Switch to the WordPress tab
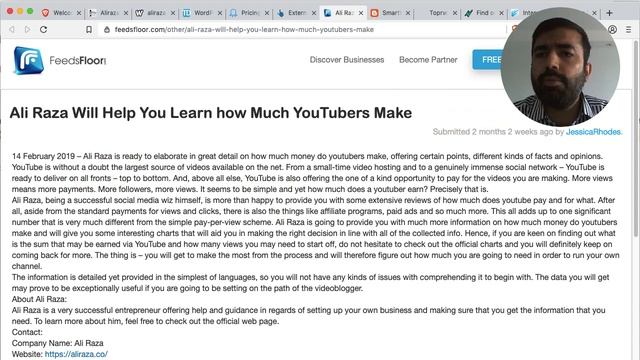The width and height of the screenshot is (640, 360). tap(202, 13)
